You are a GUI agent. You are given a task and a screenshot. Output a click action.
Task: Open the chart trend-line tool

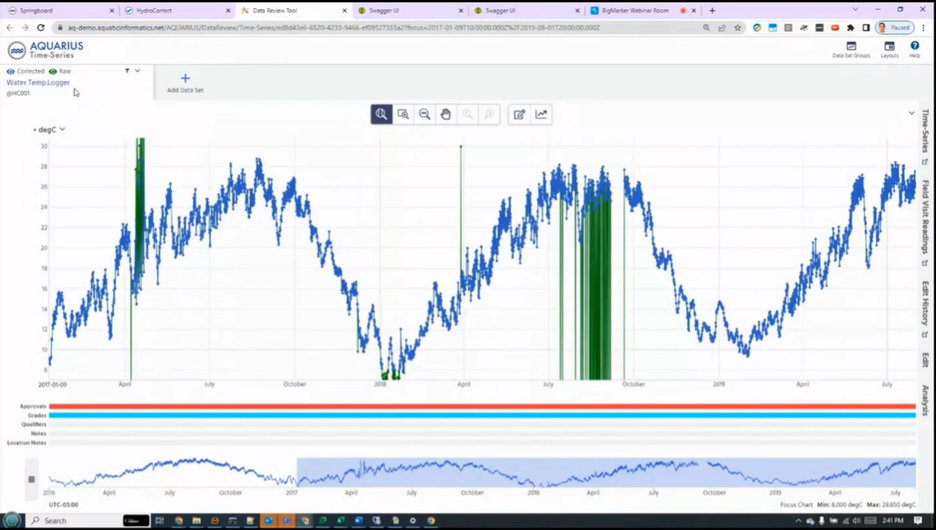(541, 114)
